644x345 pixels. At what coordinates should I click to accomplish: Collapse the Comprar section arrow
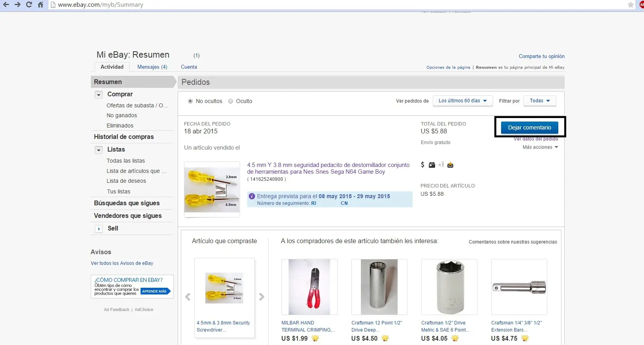pos(99,95)
